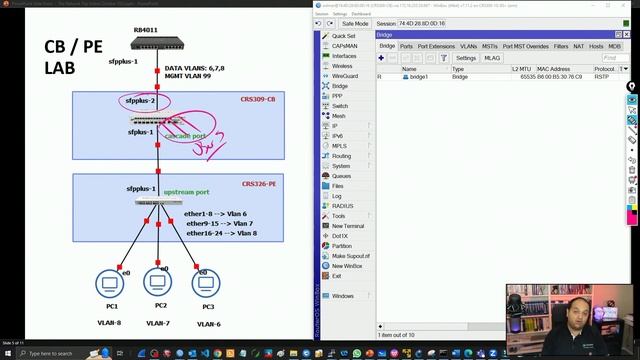Switch to the MSTIs tab

tap(489, 47)
